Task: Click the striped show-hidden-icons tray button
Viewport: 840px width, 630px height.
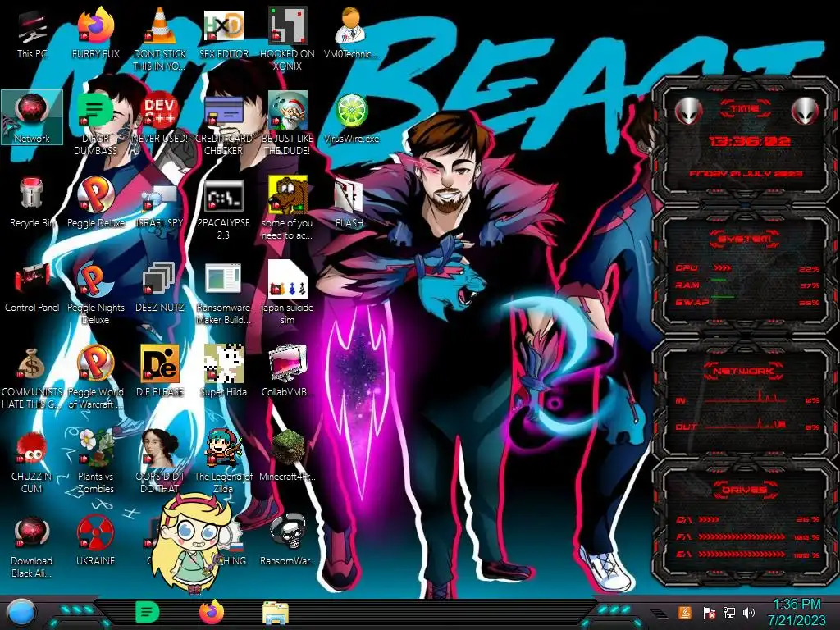Action: [x=660, y=614]
